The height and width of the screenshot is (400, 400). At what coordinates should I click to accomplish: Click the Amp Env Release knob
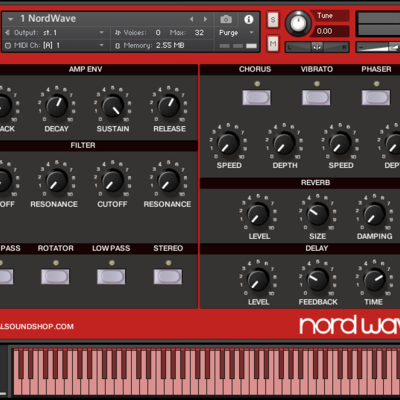click(x=169, y=106)
